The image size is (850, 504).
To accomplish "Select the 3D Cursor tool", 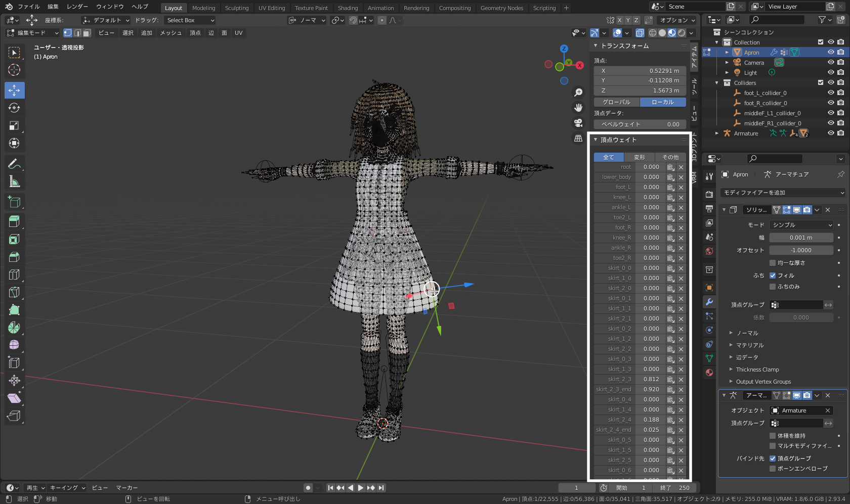I will (x=14, y=70).
